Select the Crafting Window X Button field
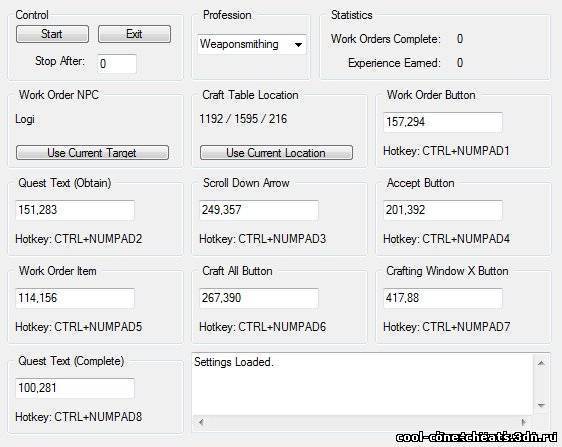562x447 pixels. 443,298
